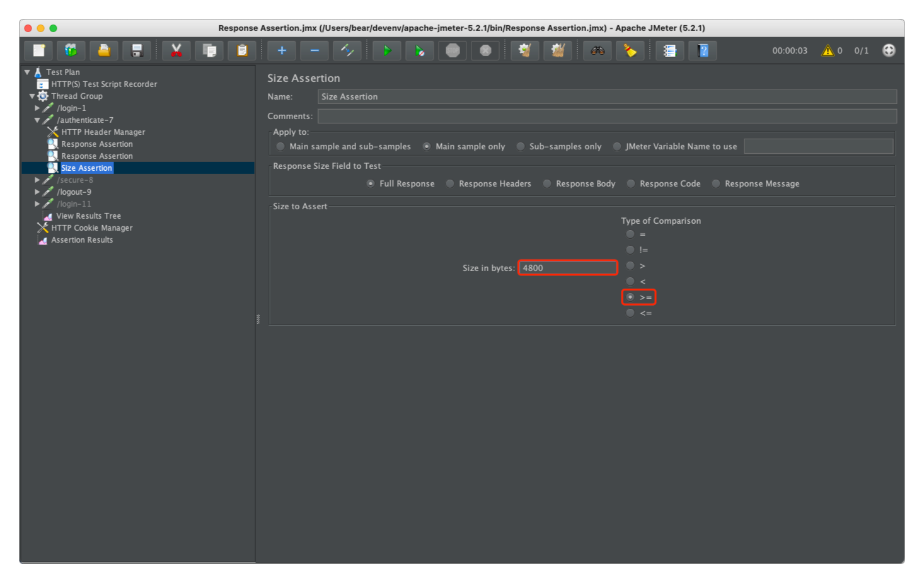
Task: Click the Search binoculars icon
Action: (x=598, y=50)
